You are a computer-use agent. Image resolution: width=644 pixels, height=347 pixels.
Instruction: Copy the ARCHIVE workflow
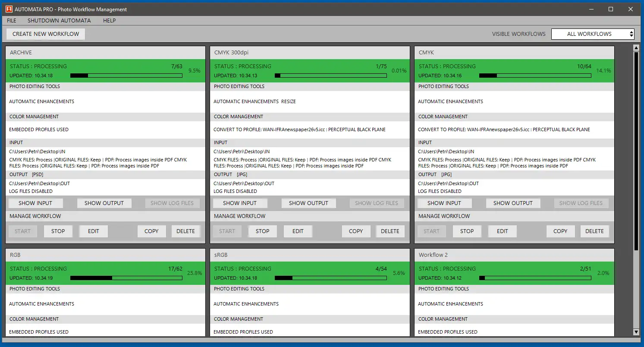pyautogui.click(x=151, y=231)
